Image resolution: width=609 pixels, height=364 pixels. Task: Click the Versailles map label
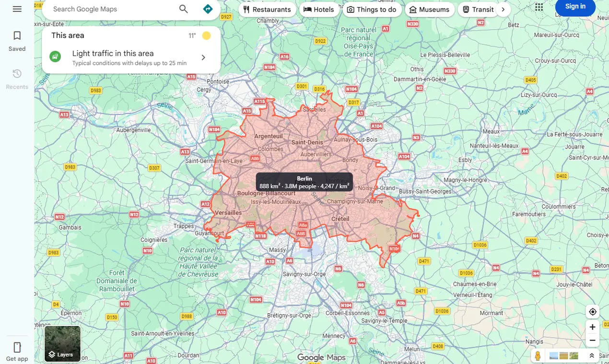click(228, 213)
